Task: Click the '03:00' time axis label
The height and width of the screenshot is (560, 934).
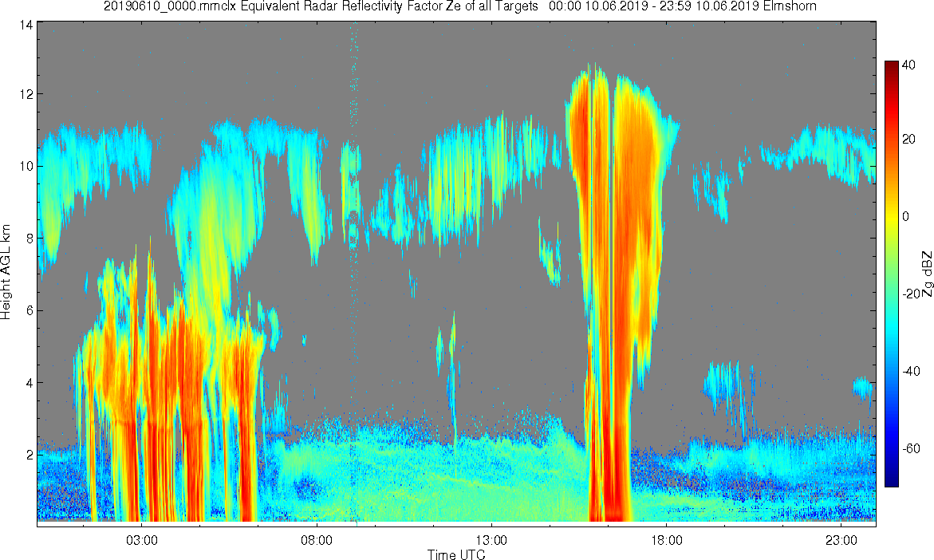Action: coord(142,540)
